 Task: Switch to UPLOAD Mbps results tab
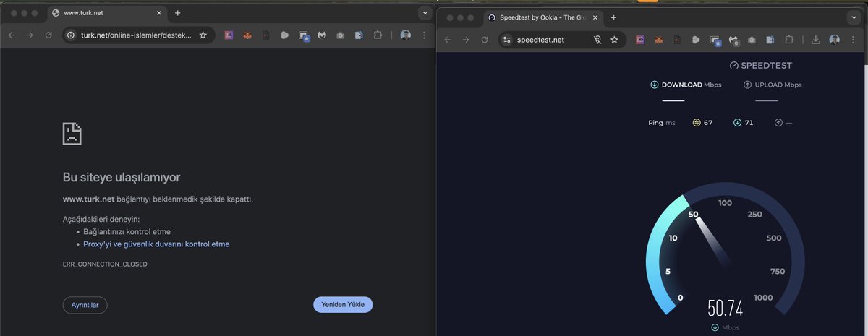click(773, 85)
